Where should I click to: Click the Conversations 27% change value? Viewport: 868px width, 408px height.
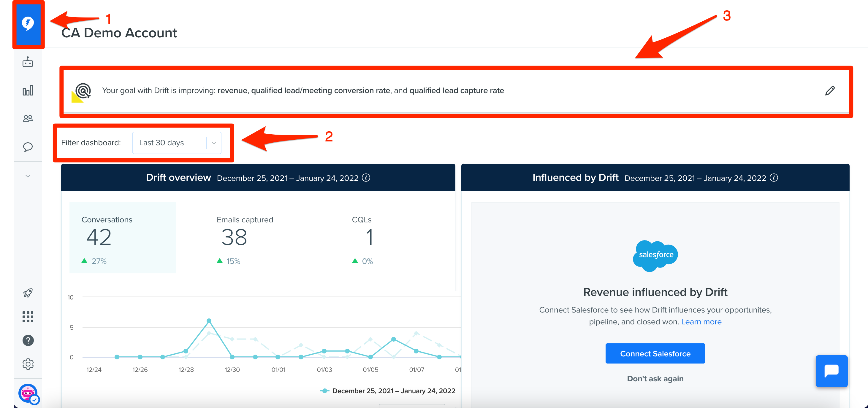[x=99, y=261]
